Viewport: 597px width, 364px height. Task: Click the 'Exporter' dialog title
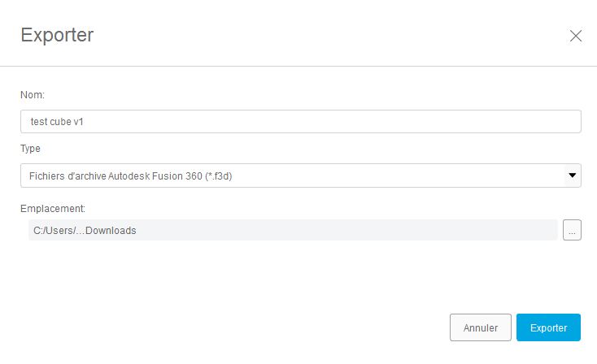57,35
